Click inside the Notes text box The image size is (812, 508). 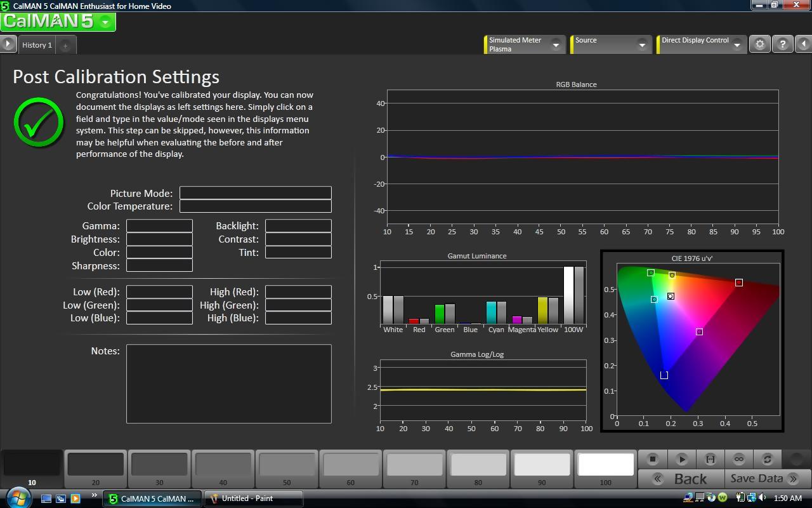[228, 384]
